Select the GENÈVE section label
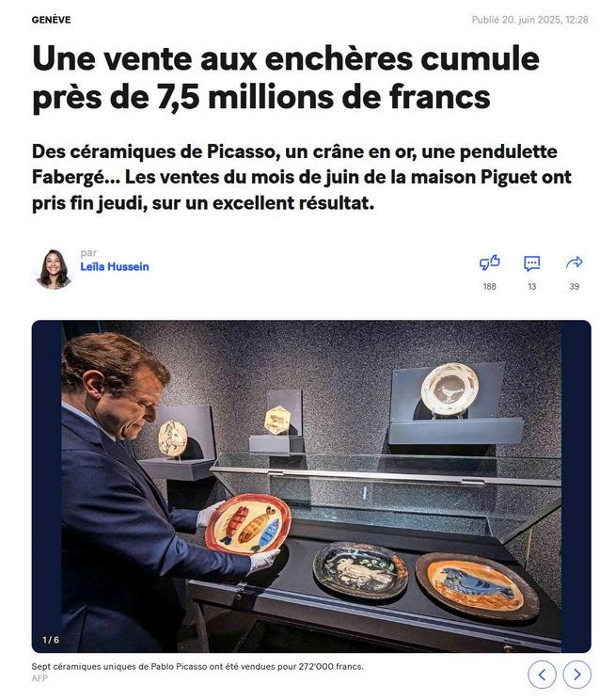Image resolution: width=615 pixels, height=700 pixels. (52, 20)
